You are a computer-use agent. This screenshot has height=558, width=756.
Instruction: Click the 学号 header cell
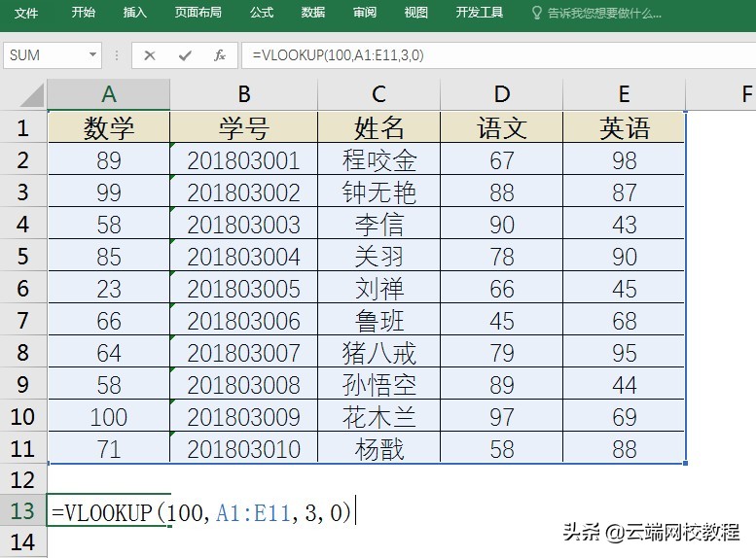click(244, 127)
